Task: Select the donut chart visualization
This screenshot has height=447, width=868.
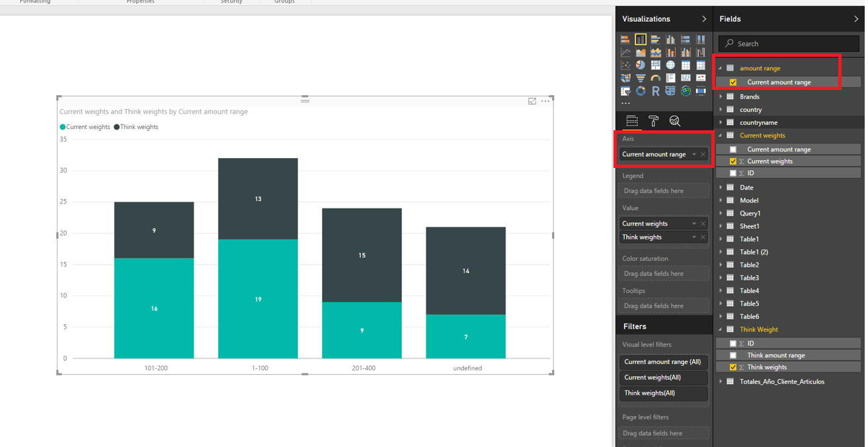Action: point(641,91)
